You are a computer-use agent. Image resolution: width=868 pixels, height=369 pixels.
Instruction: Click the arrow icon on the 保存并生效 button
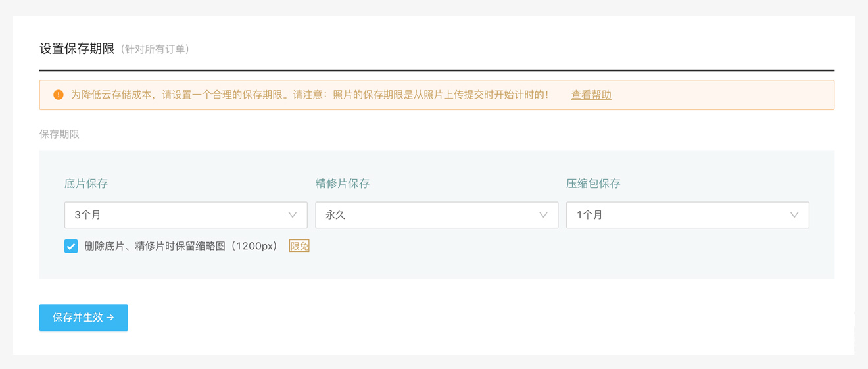click(x=110, y=318)
